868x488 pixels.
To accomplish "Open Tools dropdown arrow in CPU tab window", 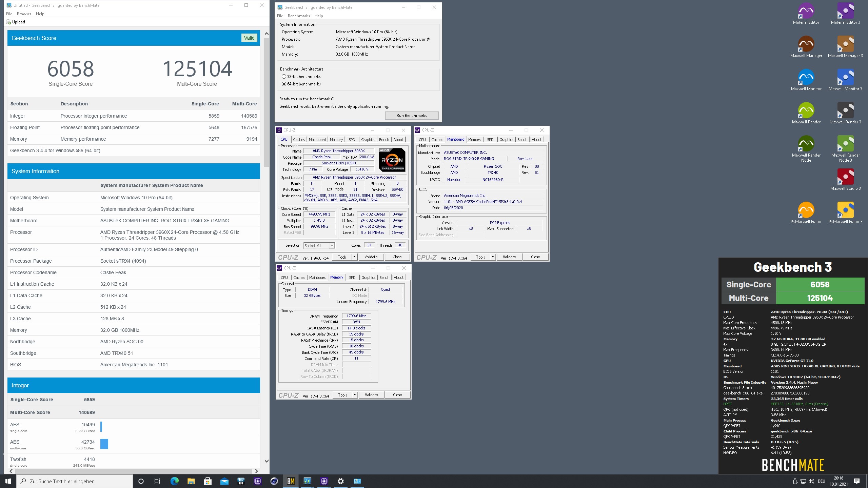I will click(x=354, y=257).
